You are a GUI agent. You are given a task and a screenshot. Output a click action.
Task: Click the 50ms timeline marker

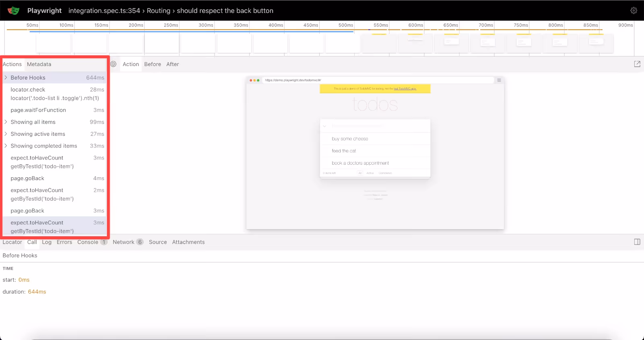pyautogui.click(x=33, y=25)
